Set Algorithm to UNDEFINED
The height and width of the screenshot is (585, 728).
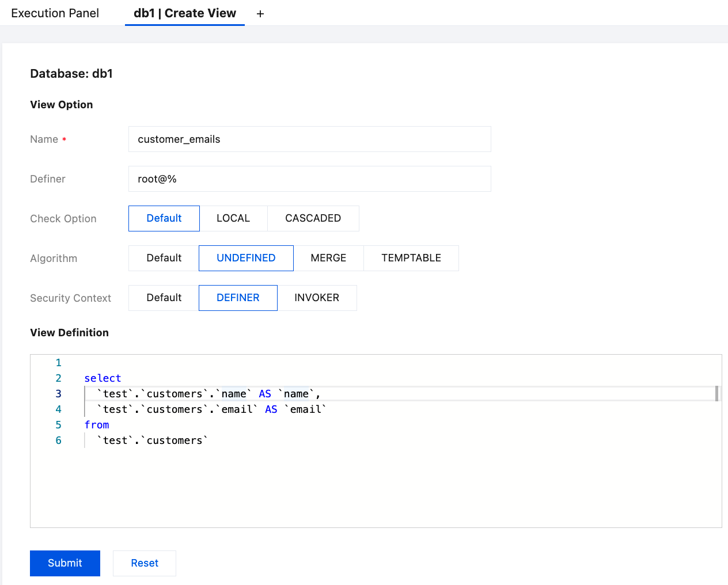point(246,258)
